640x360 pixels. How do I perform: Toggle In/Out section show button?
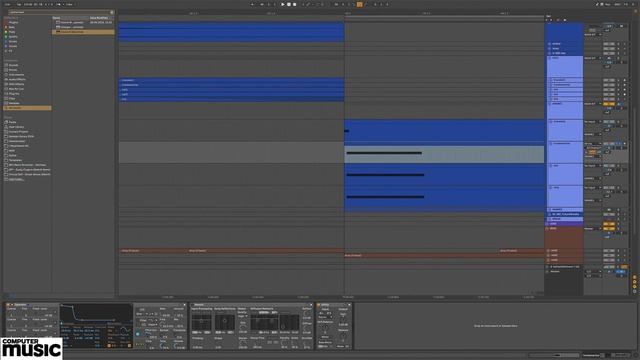[634, 278]
